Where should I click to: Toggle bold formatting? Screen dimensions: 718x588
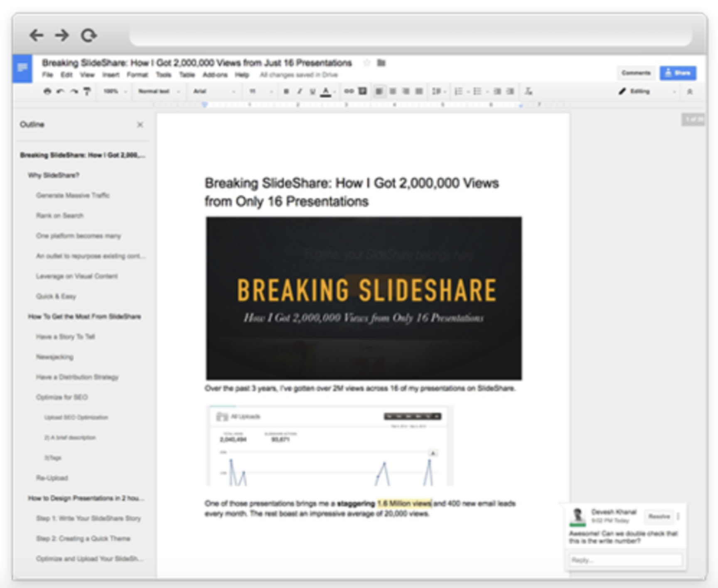286,91
